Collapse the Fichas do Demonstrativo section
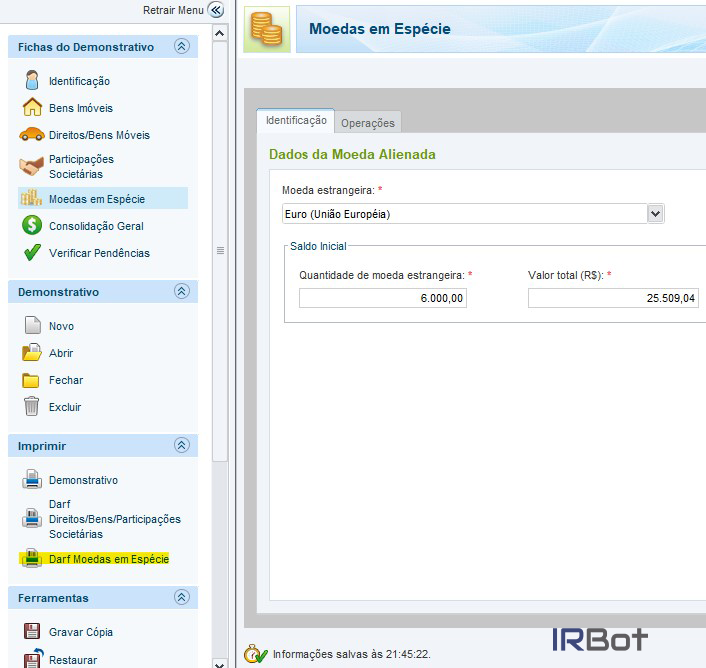 pos(181,47)
